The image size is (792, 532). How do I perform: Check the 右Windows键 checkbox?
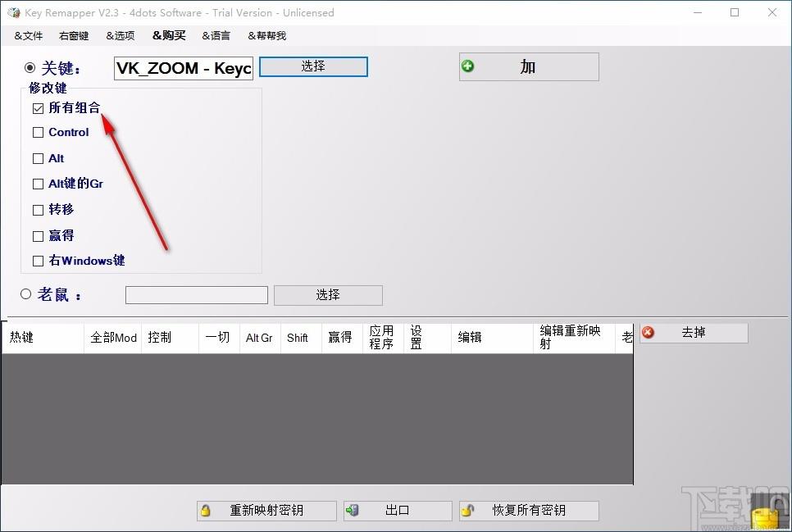tap(39, 261)
